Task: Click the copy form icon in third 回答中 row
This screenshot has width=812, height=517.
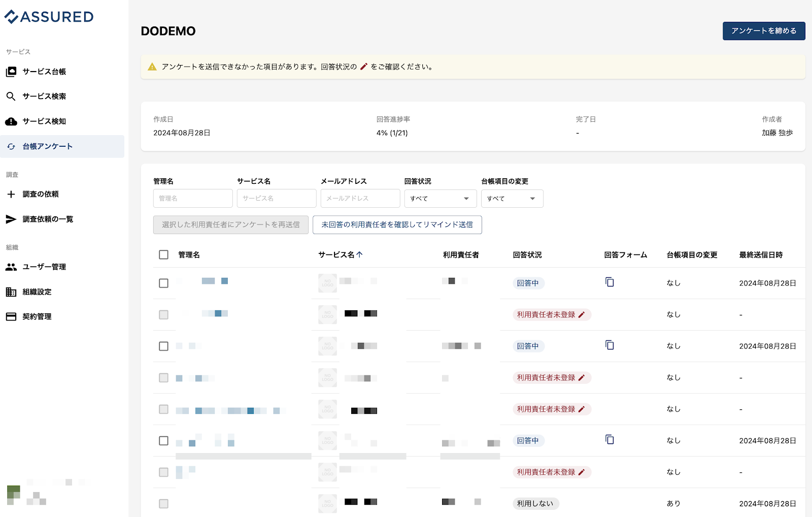Action: pos(610,439)
